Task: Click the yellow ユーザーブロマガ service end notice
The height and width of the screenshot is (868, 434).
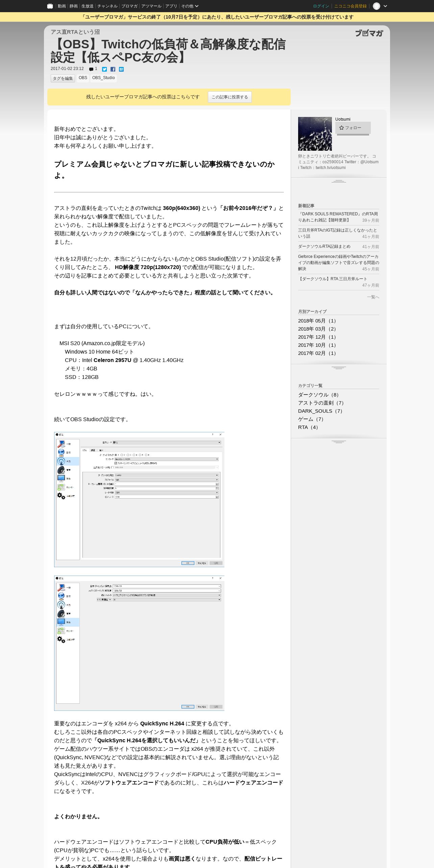Action: (217, 17)
